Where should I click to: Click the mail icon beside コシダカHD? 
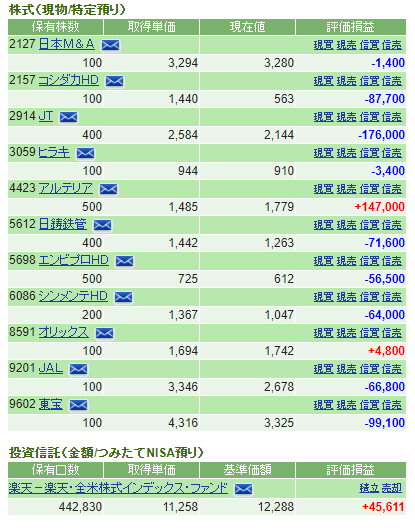click(115, 81)
